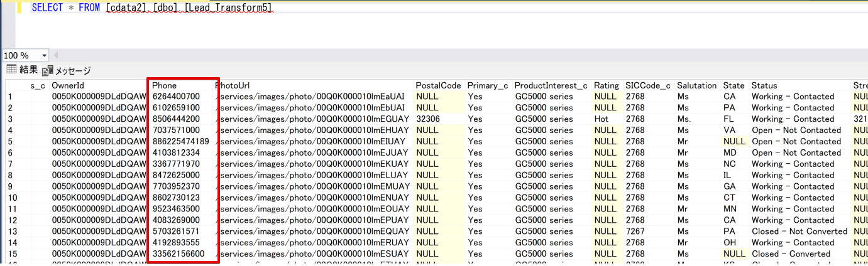Click inside the SELECT query text
868x266 pixels.
pos(151,8)
